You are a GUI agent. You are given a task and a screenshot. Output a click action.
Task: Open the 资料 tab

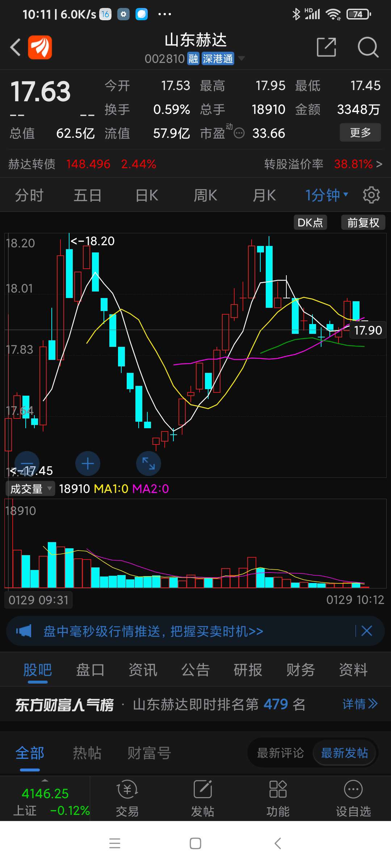click(x=353, y=670)
